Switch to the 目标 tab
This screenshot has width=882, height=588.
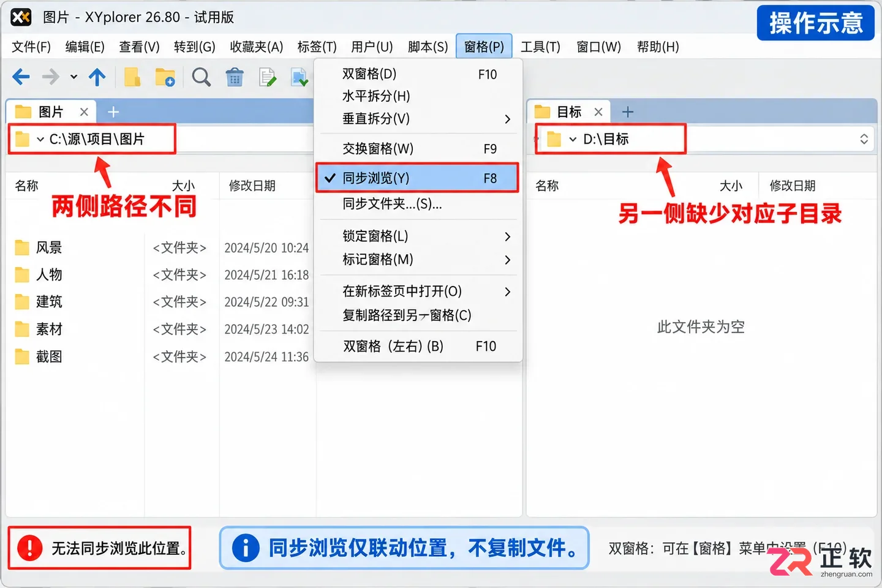click(x=568, y=112)
